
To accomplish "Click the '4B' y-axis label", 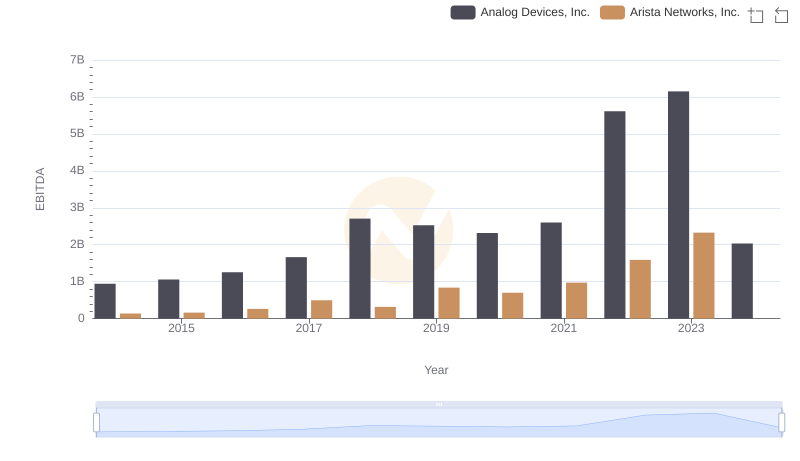I will coord(77,170).
